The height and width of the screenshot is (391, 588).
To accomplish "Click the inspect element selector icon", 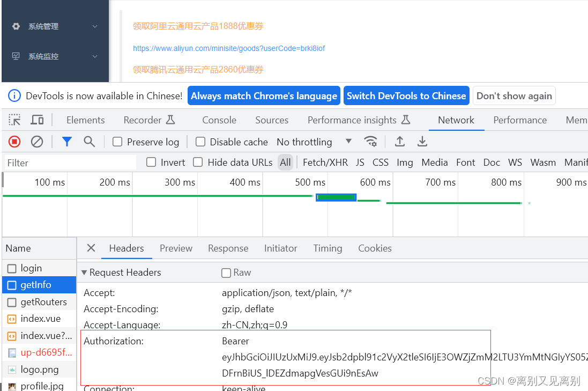I will click(x=14, y=120).
